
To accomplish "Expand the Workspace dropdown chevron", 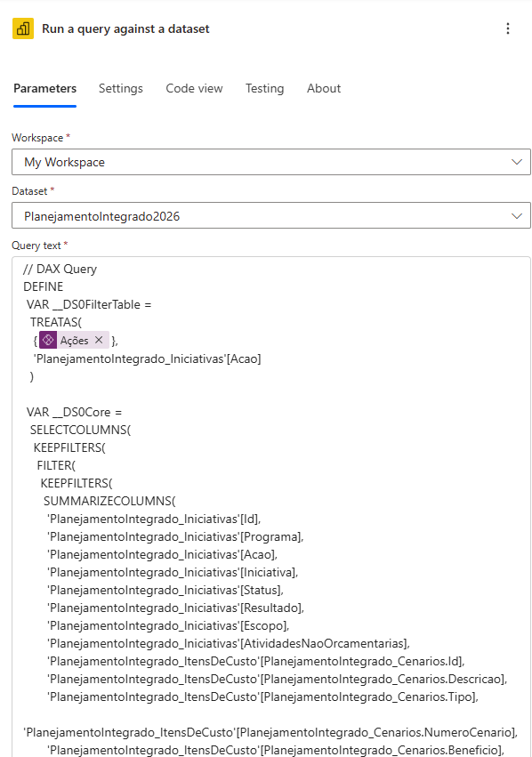I will point(516,162).
